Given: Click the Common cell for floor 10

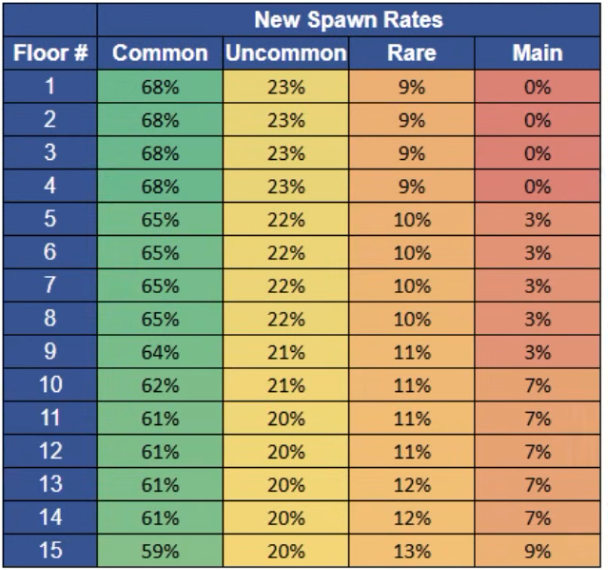Looking at the screenshot, I should click(x=160, y=385).
